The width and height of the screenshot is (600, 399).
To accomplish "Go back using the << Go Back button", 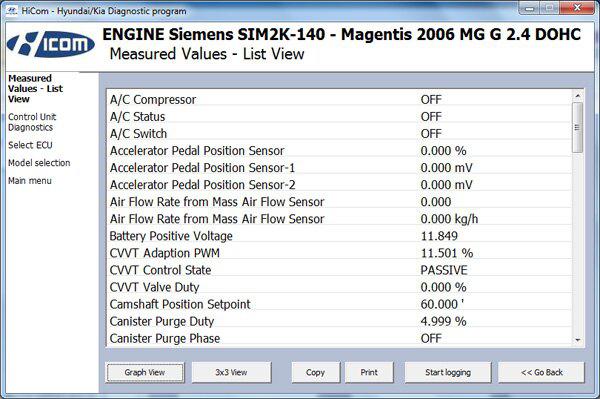I will 541,372.
